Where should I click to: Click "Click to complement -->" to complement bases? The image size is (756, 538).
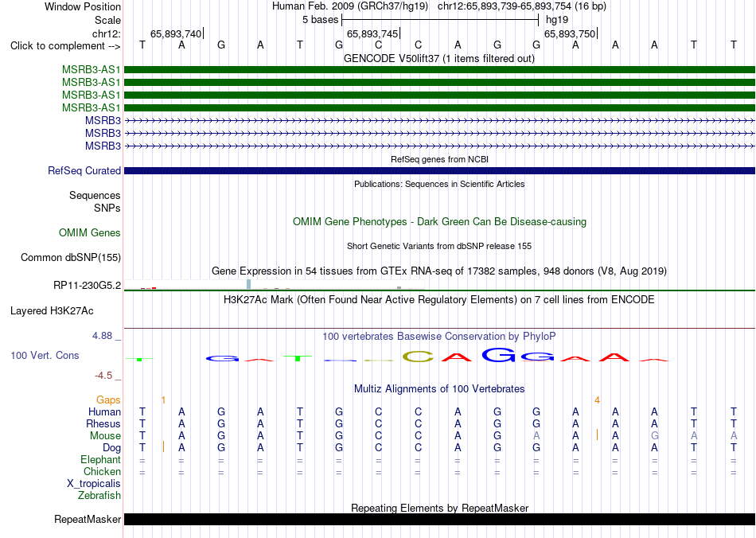(65, 46)
